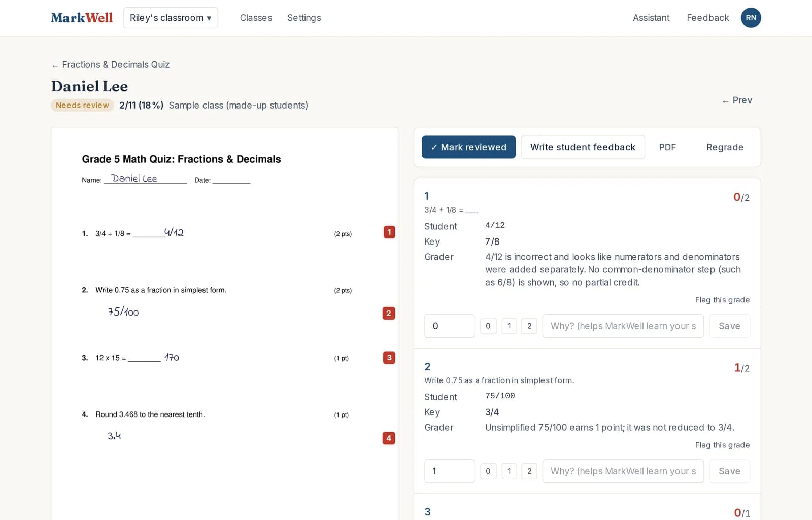812x520 pixels.
Task: Click the Why field for question 2
Action: point(623,471)
